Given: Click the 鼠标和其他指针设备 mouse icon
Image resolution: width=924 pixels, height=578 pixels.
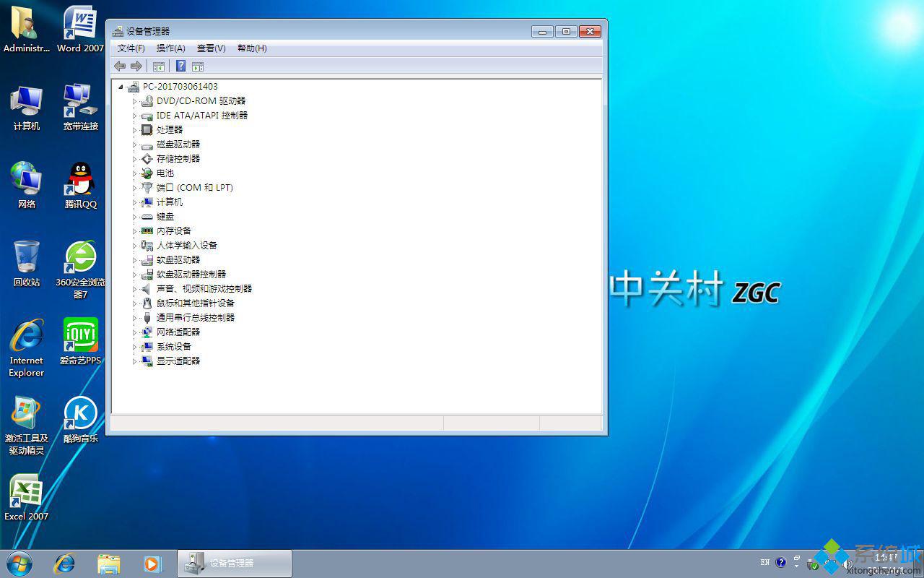Looking at the screenshot, I should pyautogui.click(x=147, y=303).
